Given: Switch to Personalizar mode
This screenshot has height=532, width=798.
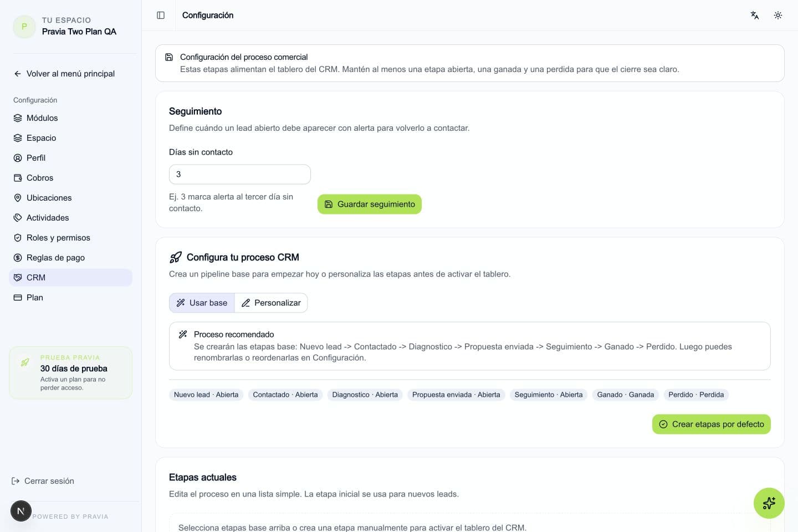Looking at the screenshot, I should [x=271, y=303].
